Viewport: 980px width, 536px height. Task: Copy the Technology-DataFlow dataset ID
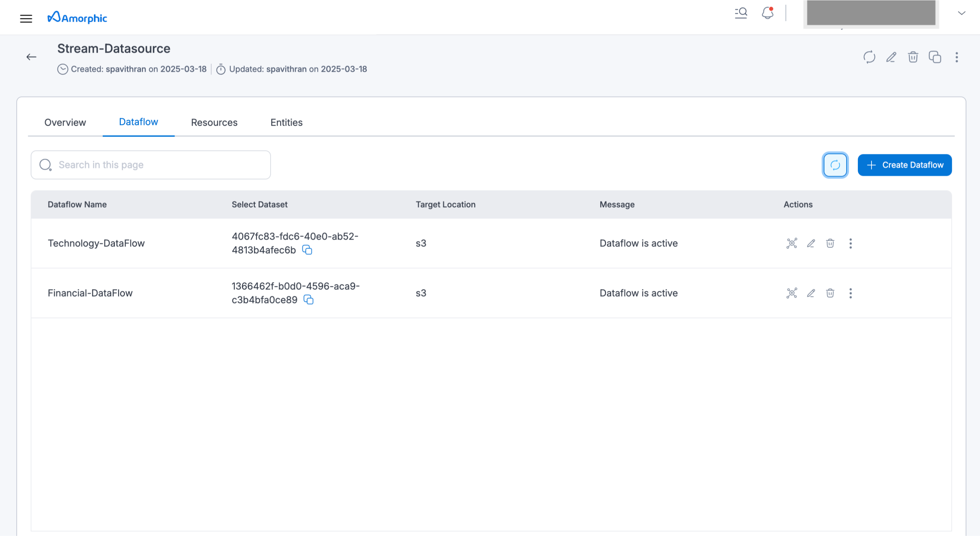pos(307,250)
